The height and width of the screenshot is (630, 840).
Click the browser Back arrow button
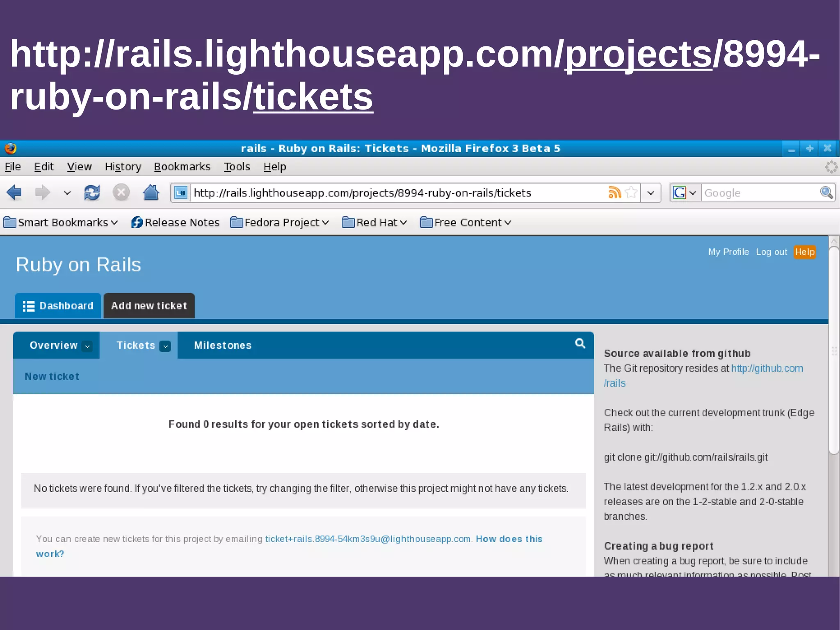[14, 192]
